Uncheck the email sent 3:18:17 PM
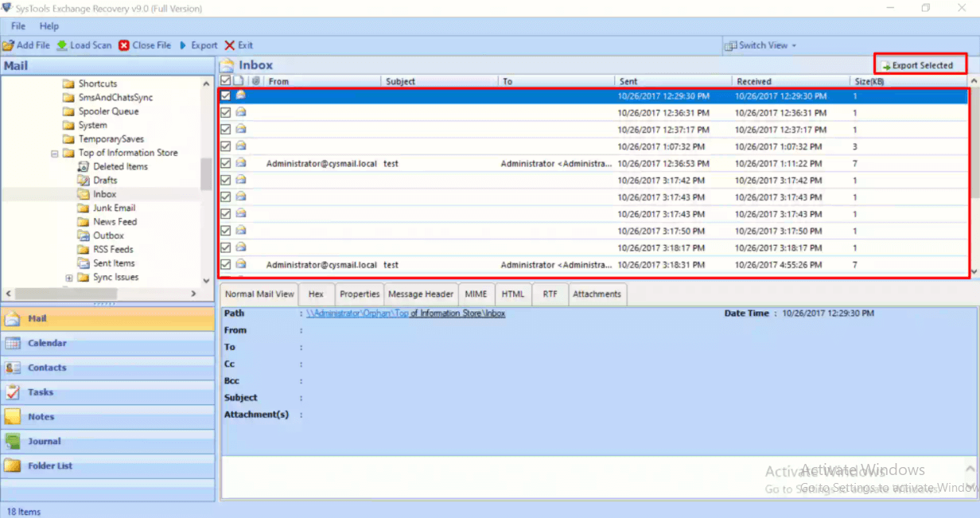The image size is (980, 518). pyautogui.click(x=226, y=247)
